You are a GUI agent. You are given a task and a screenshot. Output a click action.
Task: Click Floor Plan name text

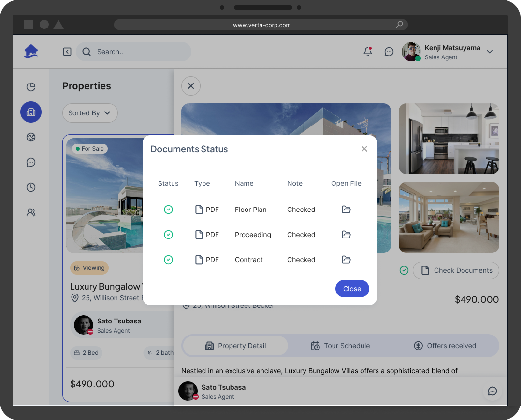click(x=251, y=210)
